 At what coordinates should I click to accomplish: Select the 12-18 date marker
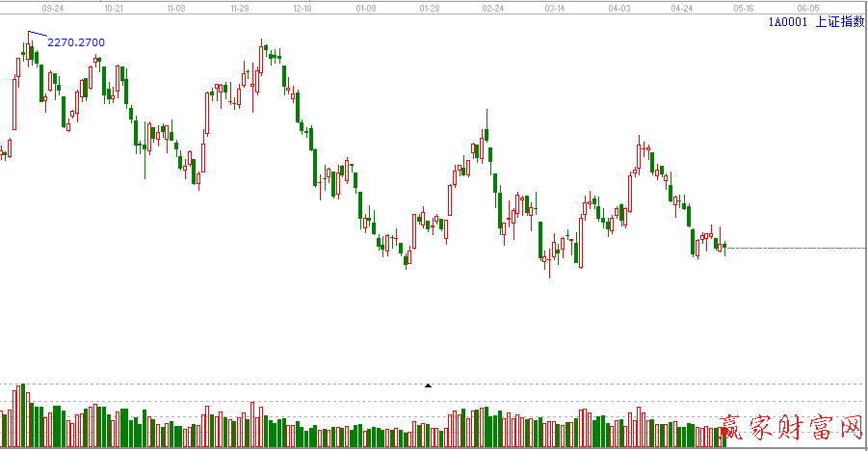pos(302,7)
